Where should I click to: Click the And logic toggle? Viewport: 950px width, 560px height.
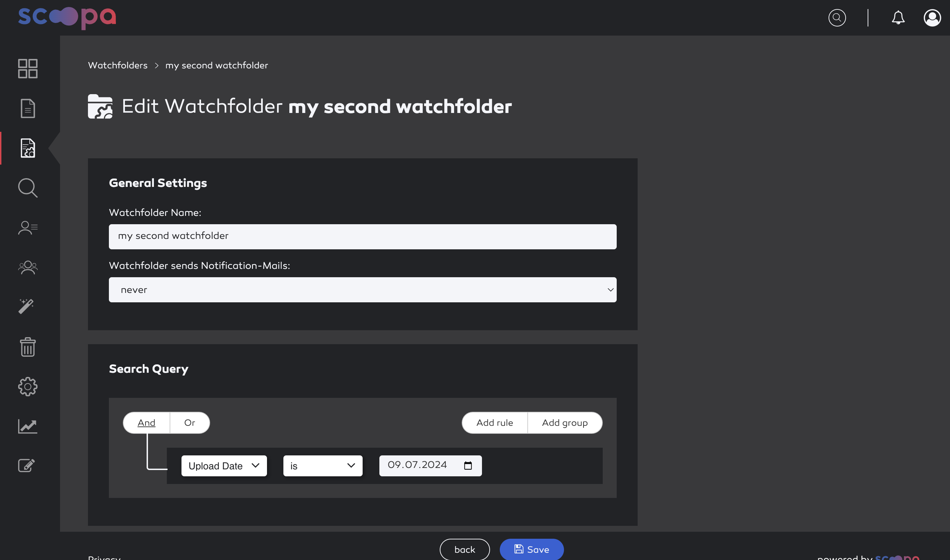146,422
